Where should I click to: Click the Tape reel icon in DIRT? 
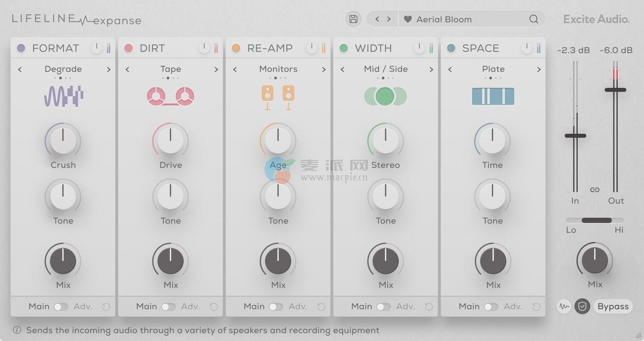pyautogui.click(x=170, y=96)
